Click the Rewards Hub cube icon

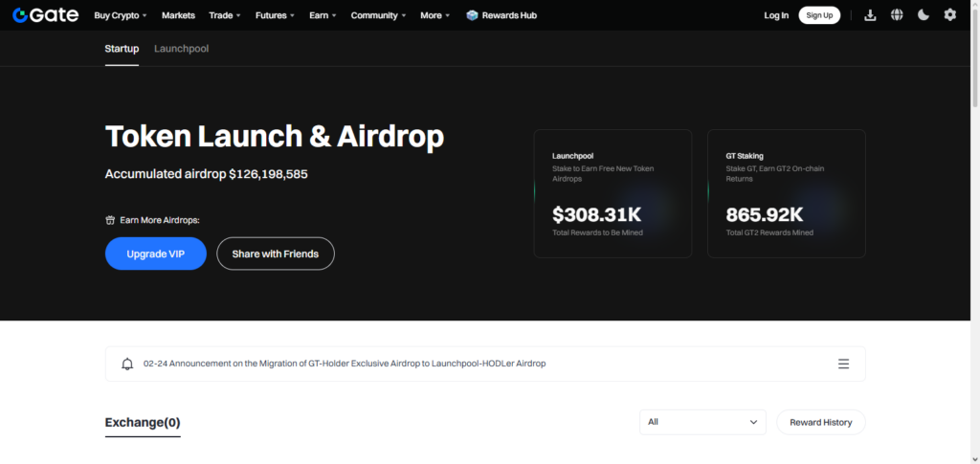472,15
